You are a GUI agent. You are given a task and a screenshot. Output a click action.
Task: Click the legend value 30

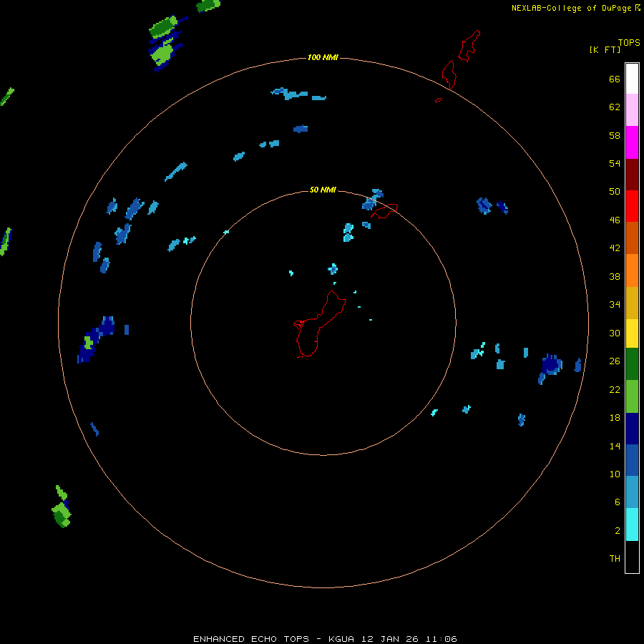click(x=615, y=333)
